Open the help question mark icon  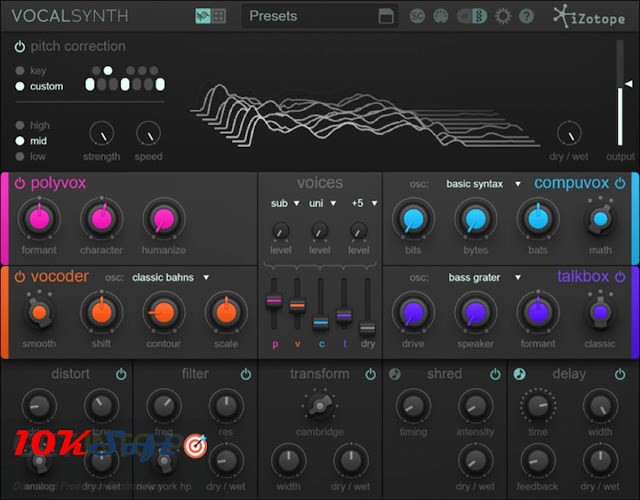pos(527,16)
